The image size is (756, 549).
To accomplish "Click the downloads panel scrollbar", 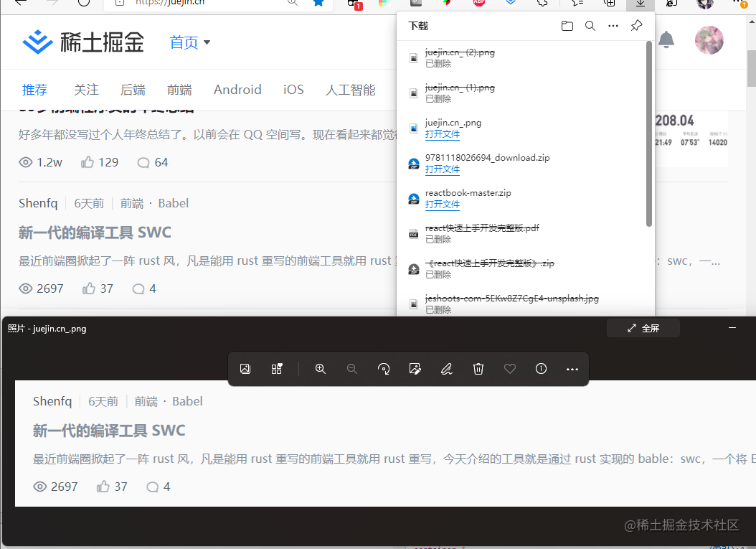I will [649, 133].
